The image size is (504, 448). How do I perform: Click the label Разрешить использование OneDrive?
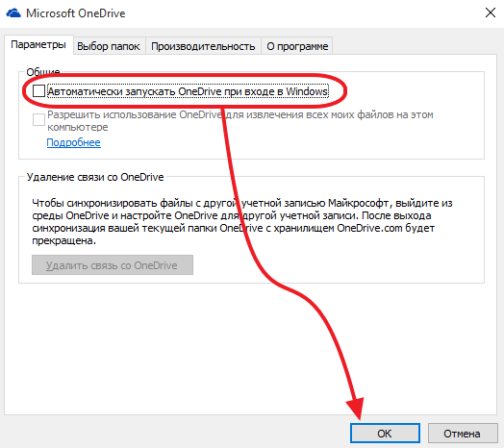point(240,121)
